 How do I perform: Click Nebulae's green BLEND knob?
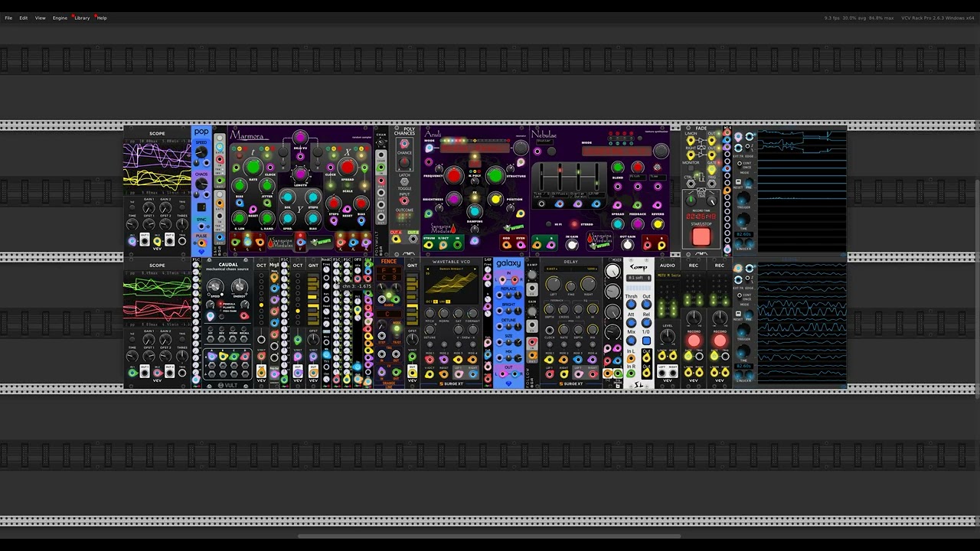618,168
